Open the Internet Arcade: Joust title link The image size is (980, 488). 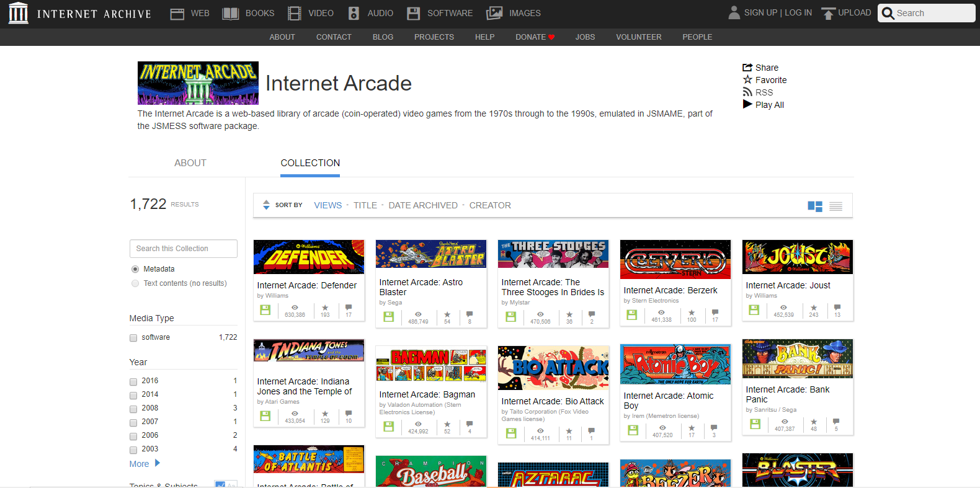tap(788, 285)
